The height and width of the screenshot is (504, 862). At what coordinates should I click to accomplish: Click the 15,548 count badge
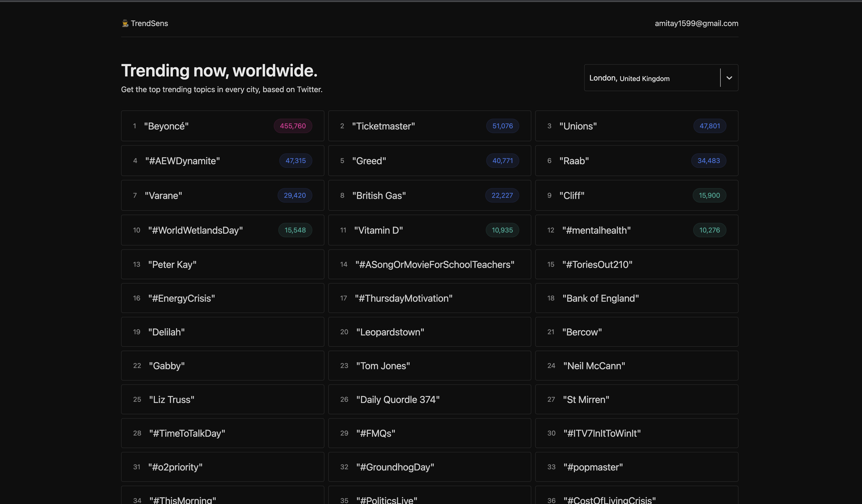295,230
